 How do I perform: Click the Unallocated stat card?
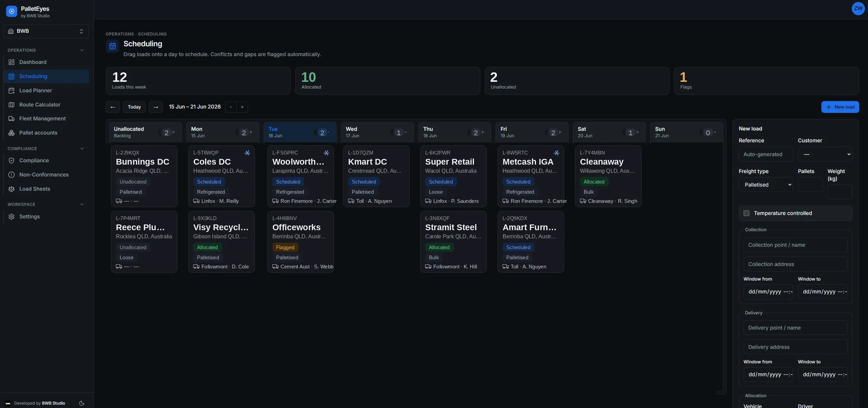(577, 81)
